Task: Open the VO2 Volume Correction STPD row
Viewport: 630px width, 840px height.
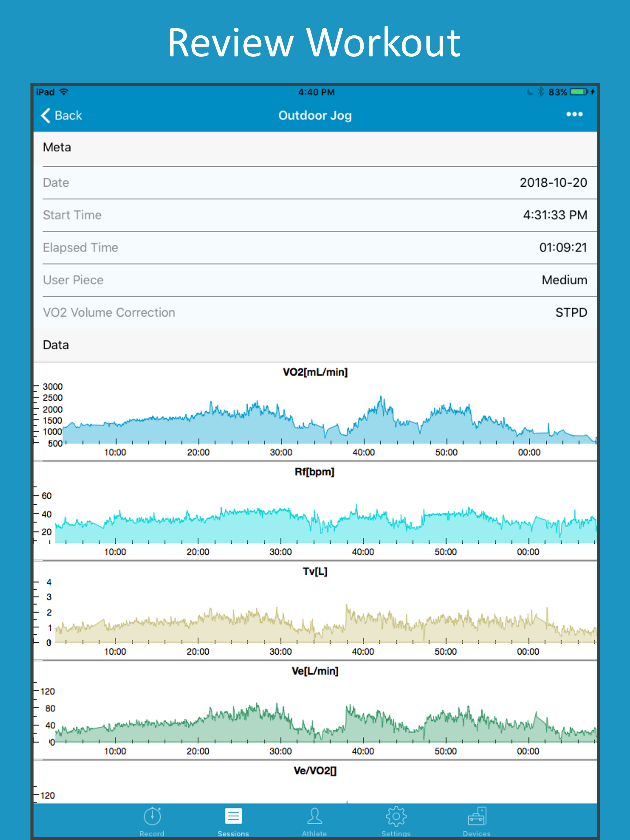Action: [x=315, y=312]
